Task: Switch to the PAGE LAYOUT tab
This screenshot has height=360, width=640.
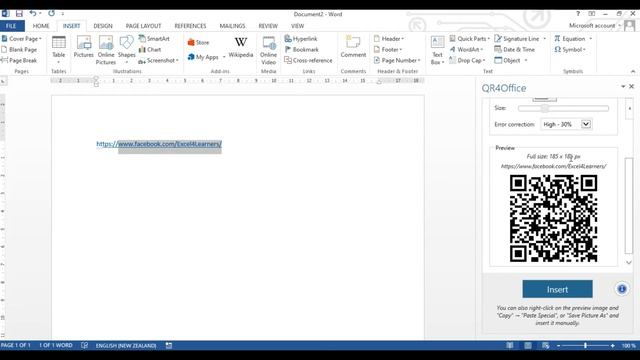Action: coord(143,26)
